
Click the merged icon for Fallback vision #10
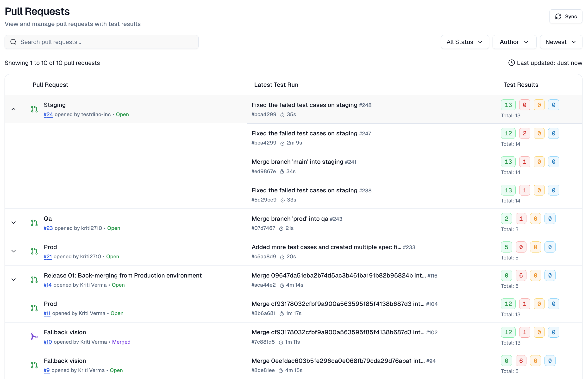click(34, 336)
